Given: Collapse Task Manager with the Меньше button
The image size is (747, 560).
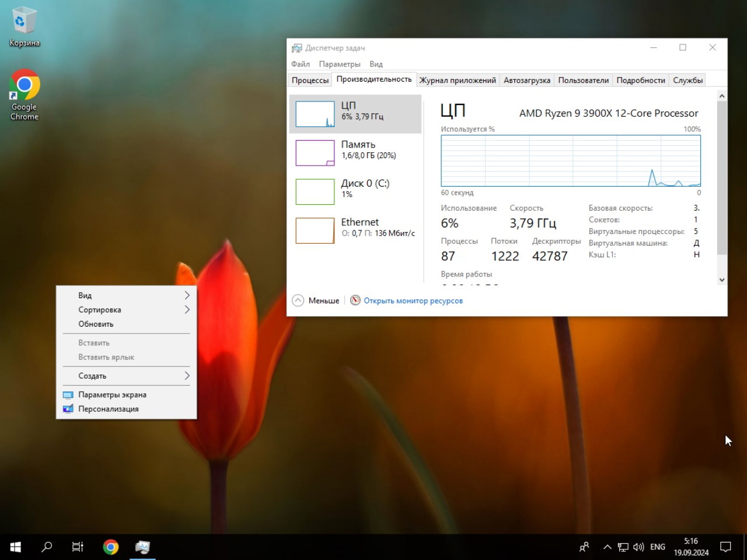Looking at the screenshot, I should [316, 300].
